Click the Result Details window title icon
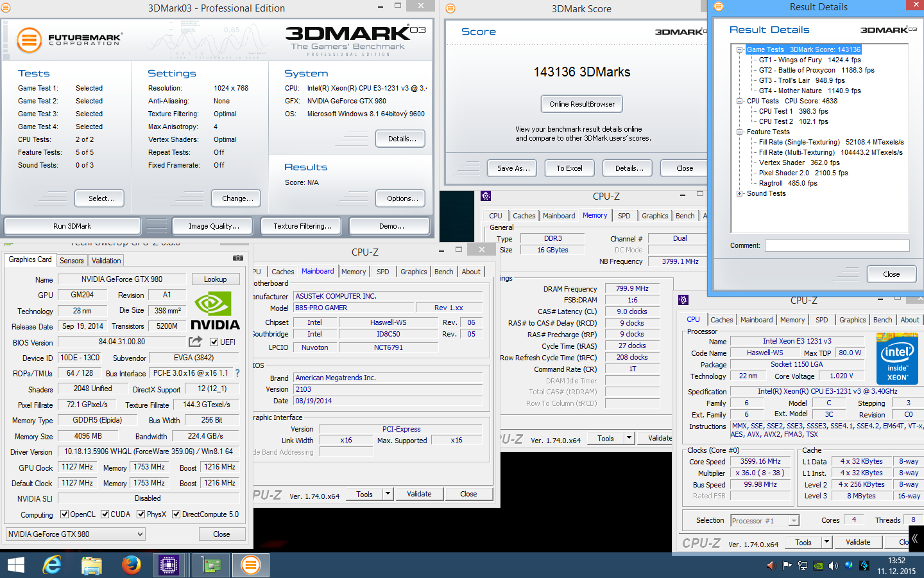Image resolution: width=924 pixels, height=578 pixels. coord(718,6)
